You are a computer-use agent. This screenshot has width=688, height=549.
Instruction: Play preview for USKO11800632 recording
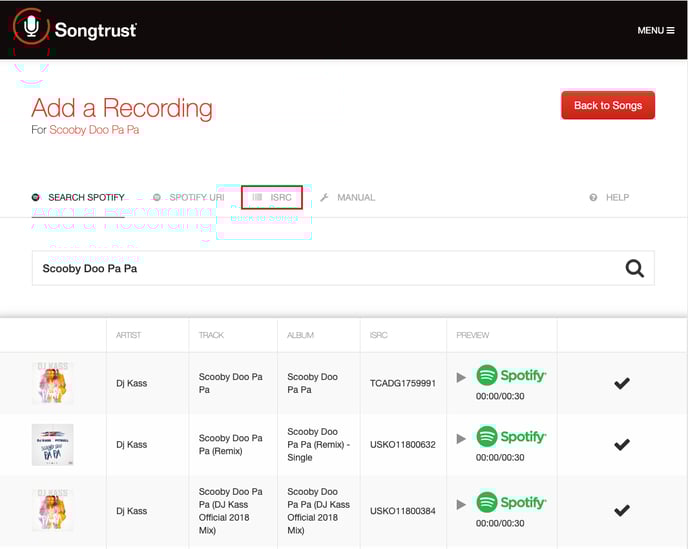[x=461, y=439]
